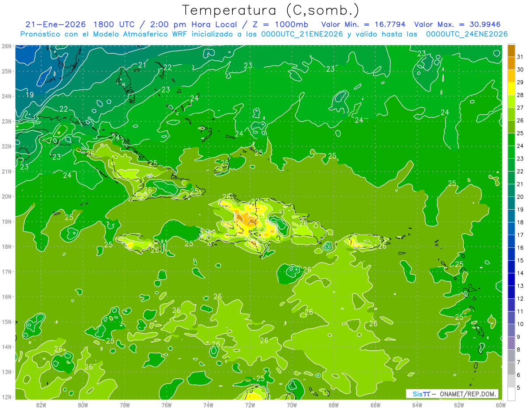Select the white swatch at bottom of color scale
This screenshot has width=532, height=411.
click(x=511, y=393)
